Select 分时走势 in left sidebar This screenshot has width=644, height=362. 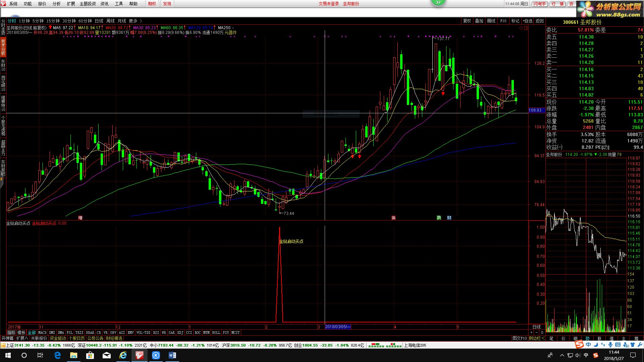[3, 27]
